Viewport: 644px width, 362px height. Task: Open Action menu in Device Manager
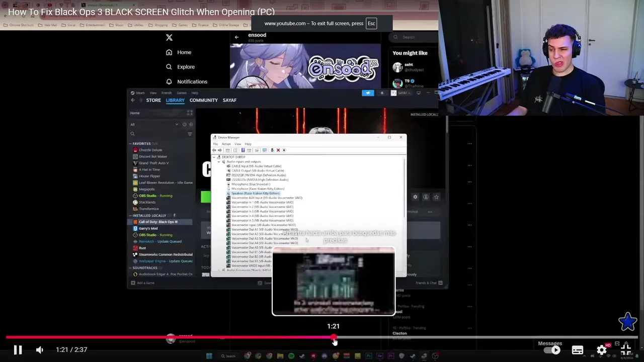(226, 144)
